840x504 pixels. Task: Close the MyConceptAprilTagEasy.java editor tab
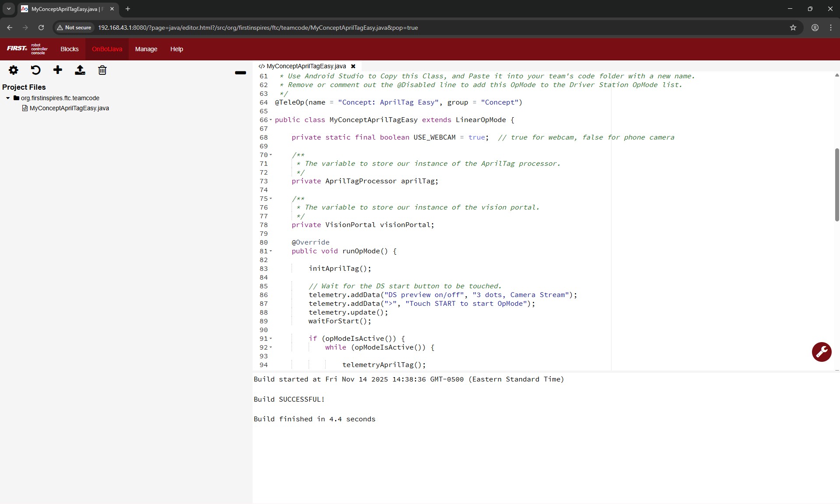353,66
